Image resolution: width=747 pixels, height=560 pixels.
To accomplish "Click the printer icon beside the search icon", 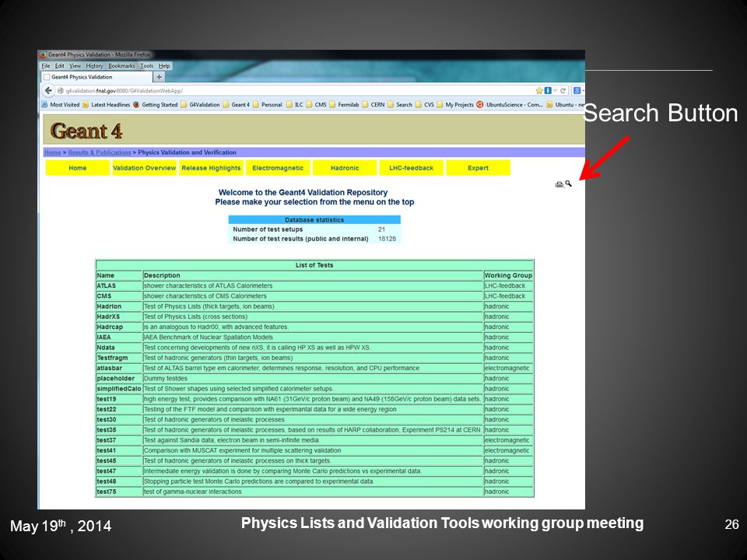I will coord(559,184).
